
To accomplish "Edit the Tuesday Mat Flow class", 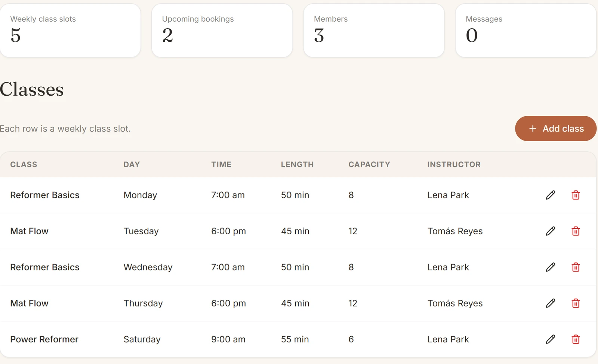I will 550,231.
